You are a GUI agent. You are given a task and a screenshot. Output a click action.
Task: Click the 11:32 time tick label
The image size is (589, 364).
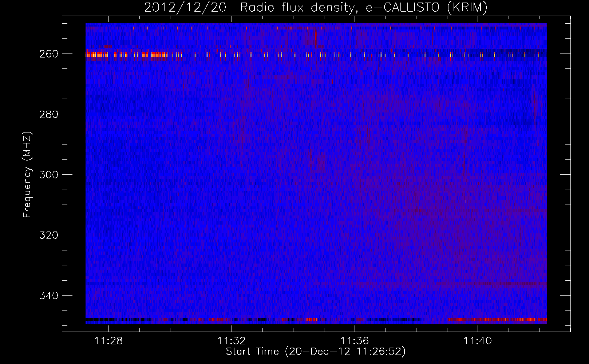pos(232,341)
